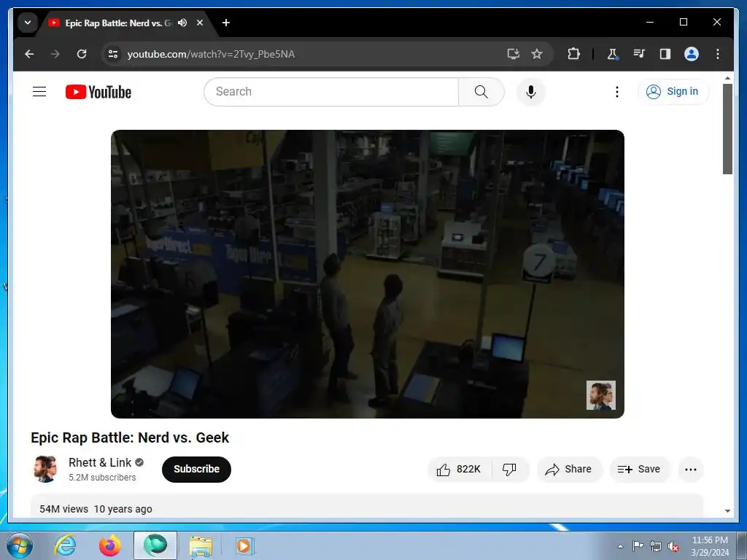The height and width of the screenshot is (560, 747).
Task: Open Chrome three-dot menu
Action: (718, 54)
